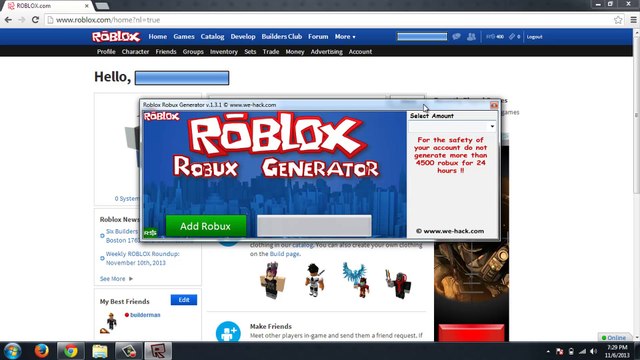Open the builderman friend link

tap(145, 315)
